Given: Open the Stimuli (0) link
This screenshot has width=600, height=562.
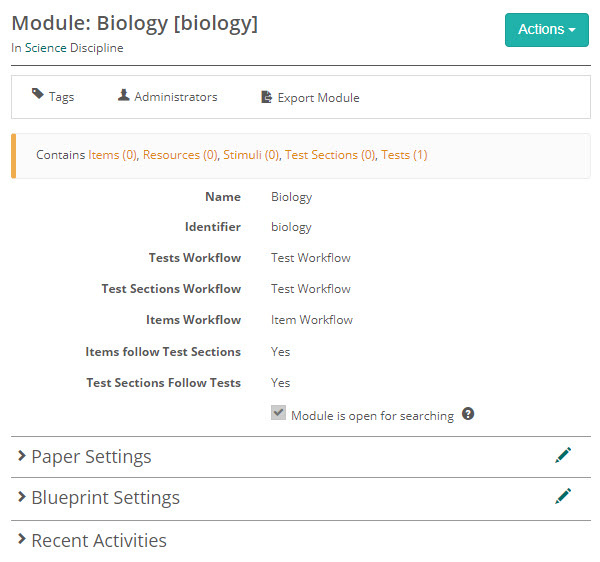Looking at the screenshot, I should click(251, 155).
